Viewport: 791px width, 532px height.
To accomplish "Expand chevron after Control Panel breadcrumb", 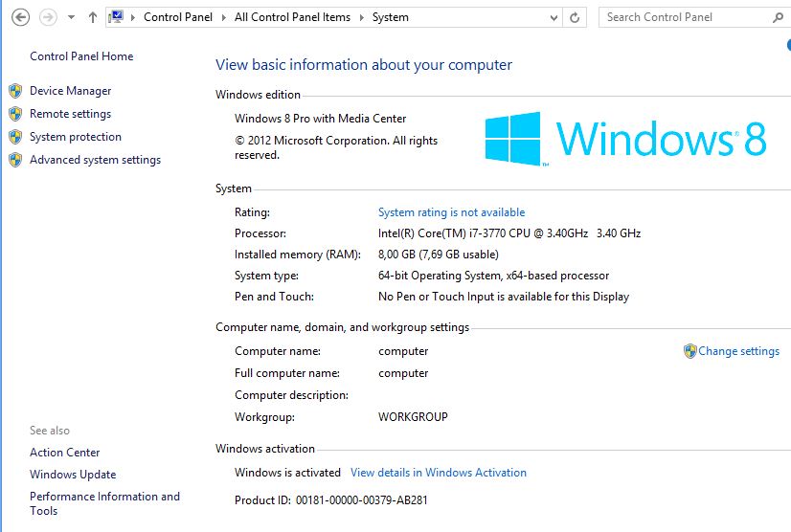I will pyautogui.click(x=223, y=17).
